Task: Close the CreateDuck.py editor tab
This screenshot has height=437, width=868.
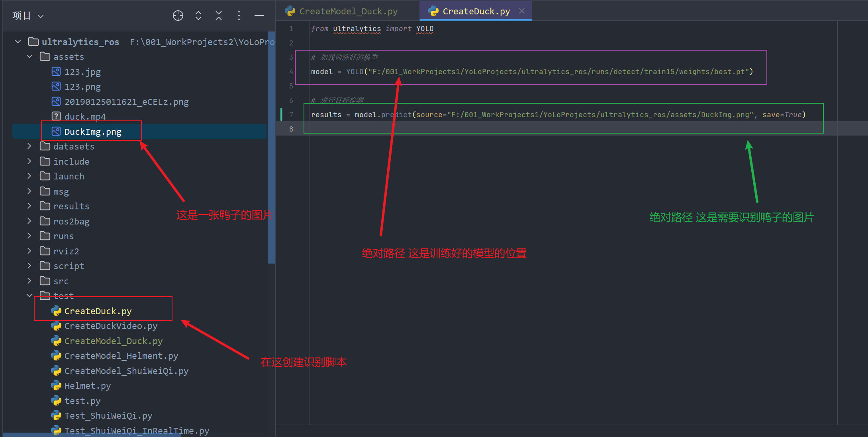Action: tap(522, 11)
